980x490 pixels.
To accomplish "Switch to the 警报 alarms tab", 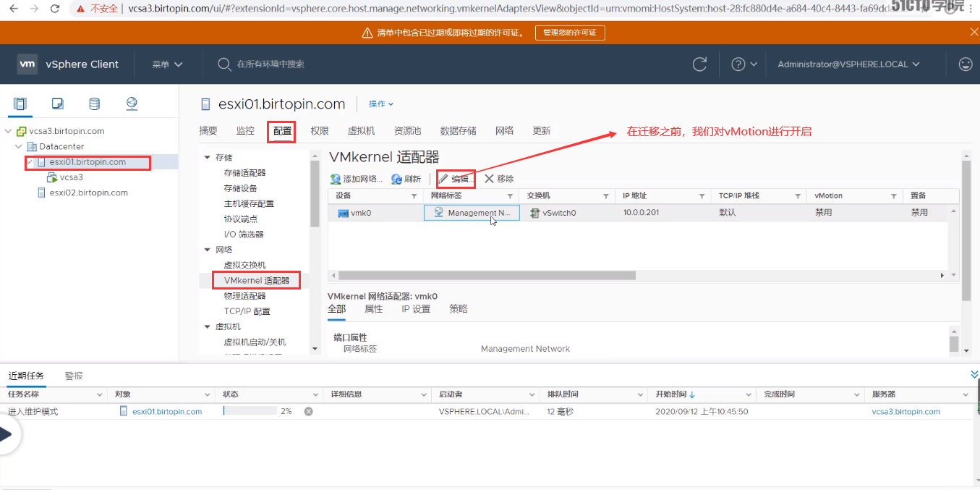I will (x=74, y=376).
